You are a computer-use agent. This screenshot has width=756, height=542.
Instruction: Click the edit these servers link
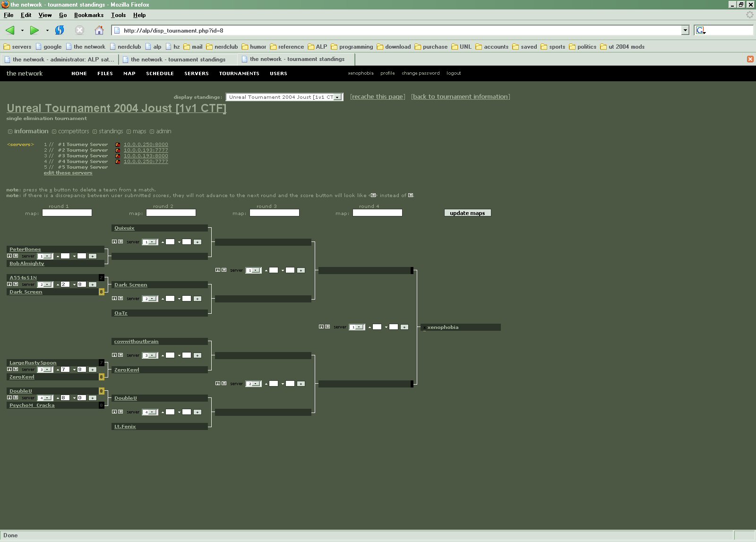[x=68, y=173]
